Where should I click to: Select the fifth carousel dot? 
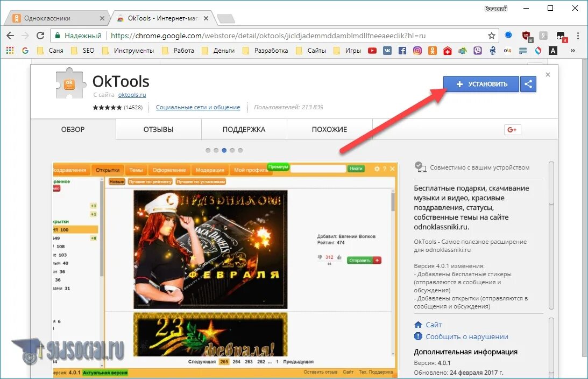point(240,151)
